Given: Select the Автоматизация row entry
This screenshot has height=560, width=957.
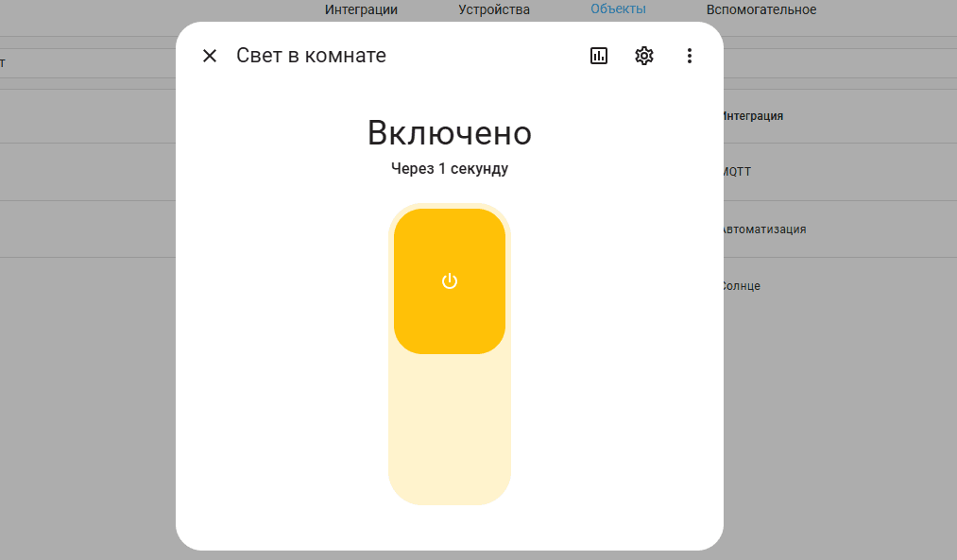Looking at the screenshot, I should [764, 229].
